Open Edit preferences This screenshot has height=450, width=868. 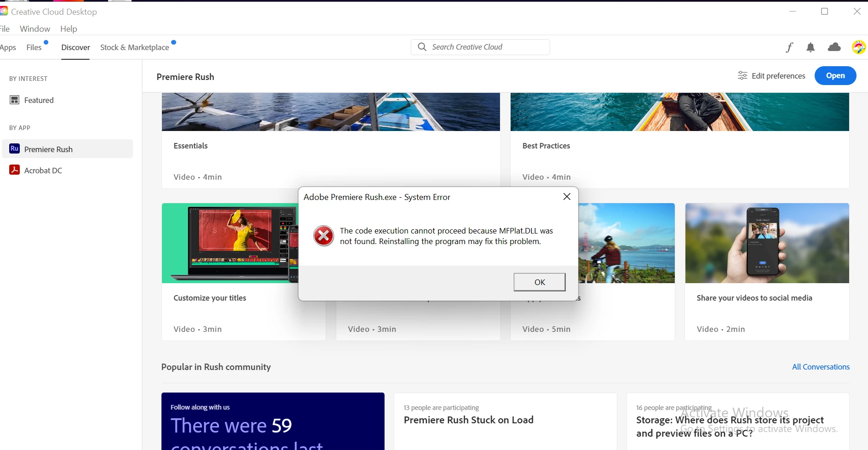click(x=771, y=76)
